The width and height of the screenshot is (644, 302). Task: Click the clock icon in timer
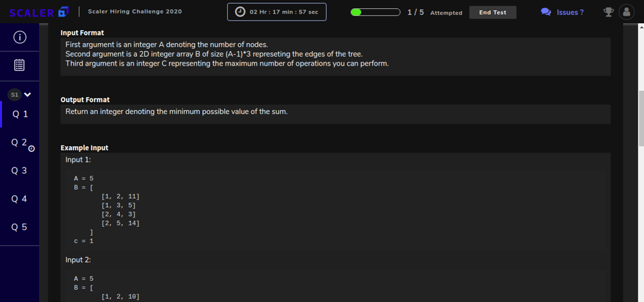click(240, 12)
